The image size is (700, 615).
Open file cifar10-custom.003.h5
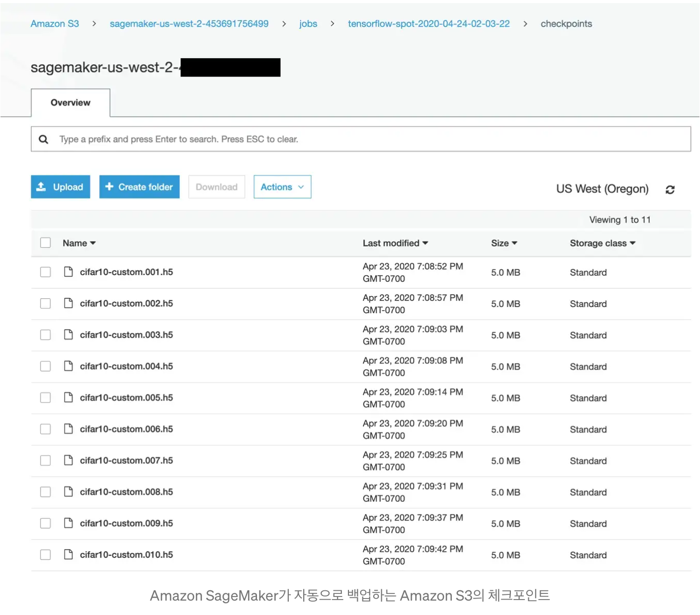tap(126, 335)
